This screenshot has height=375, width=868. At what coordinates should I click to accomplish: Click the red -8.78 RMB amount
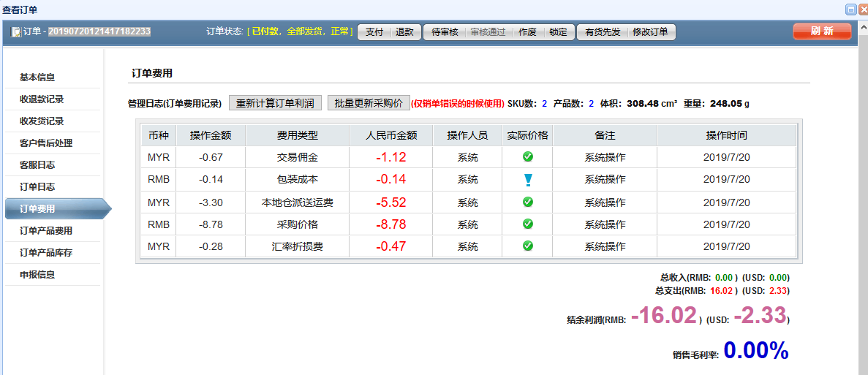click(x=390, y=224)
